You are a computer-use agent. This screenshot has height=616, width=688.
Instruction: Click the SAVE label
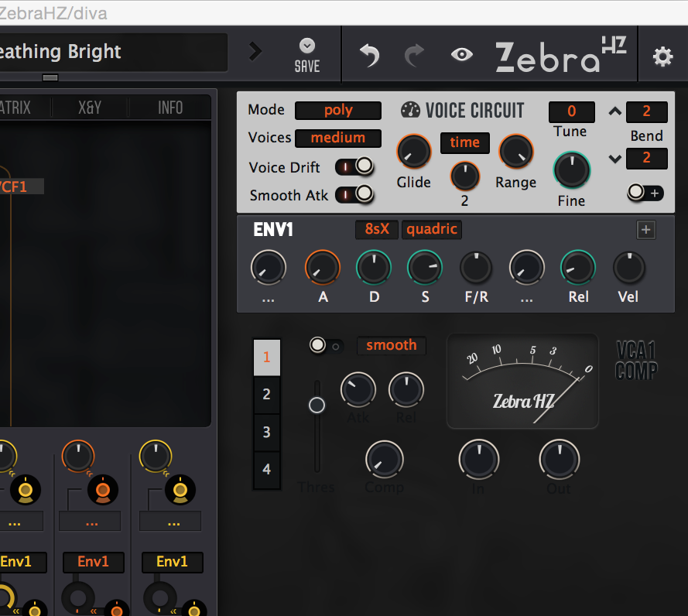tap(307, 67)
